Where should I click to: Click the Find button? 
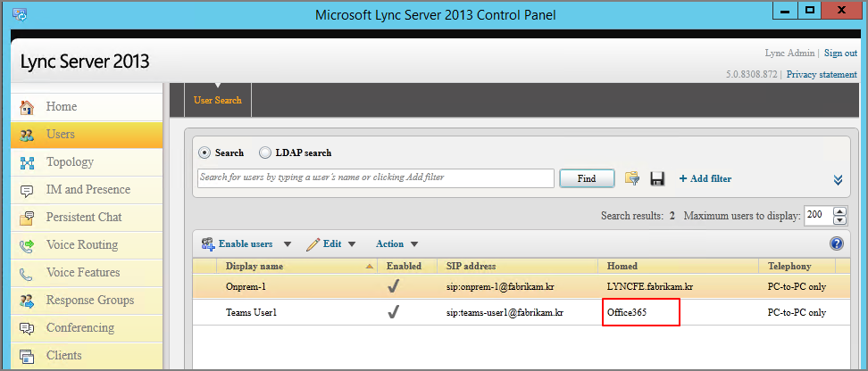(587, 178)
